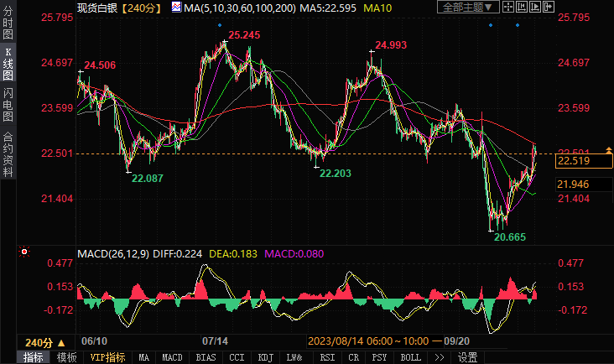
Task: Click the crosshair cursor icon in top toolbar
Action: (x=507, y=7)
